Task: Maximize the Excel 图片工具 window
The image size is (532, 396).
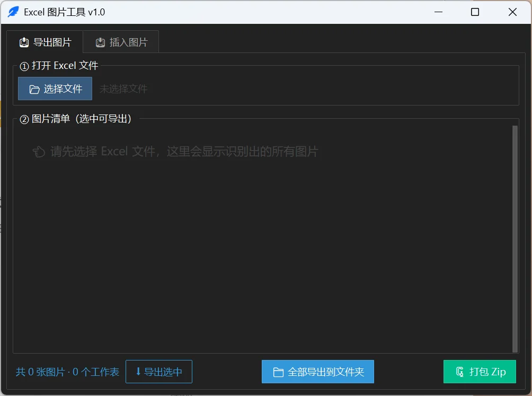Action: [x=475, y=12]
